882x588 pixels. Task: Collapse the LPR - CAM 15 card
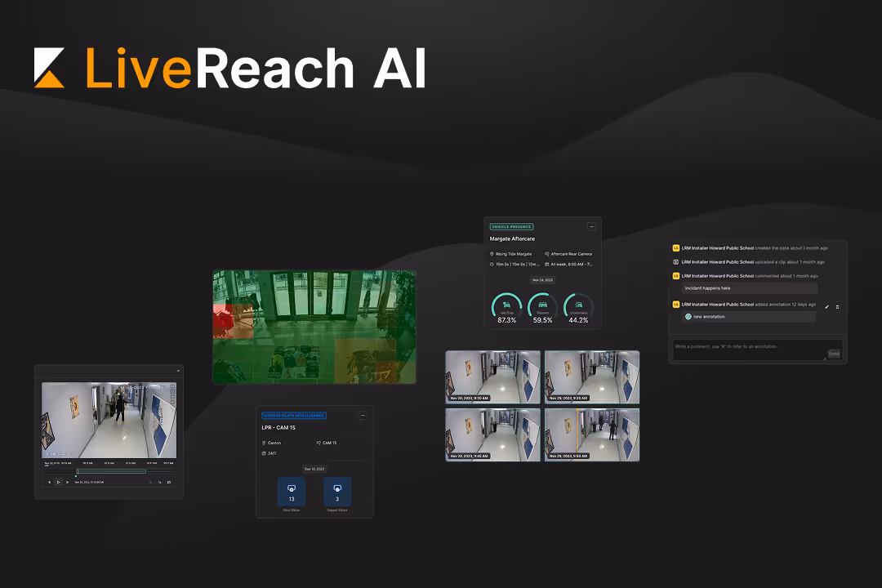point(363,416)
